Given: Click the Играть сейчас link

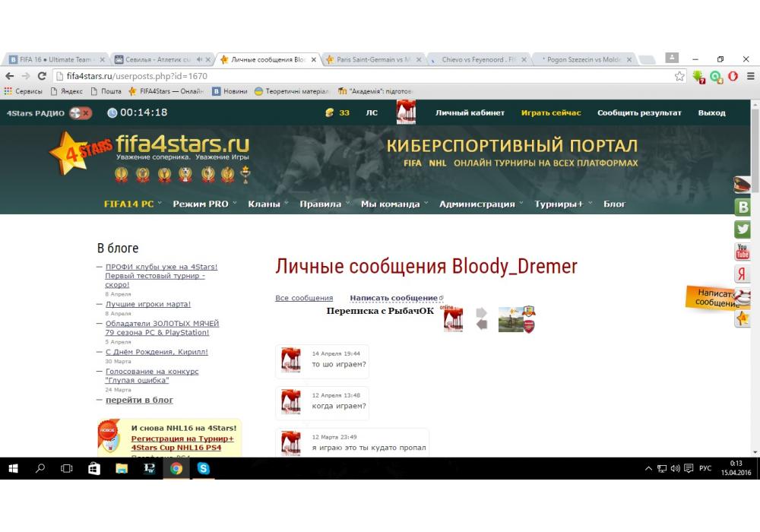Looking at the screenshot, I should (x=551, y=112).
